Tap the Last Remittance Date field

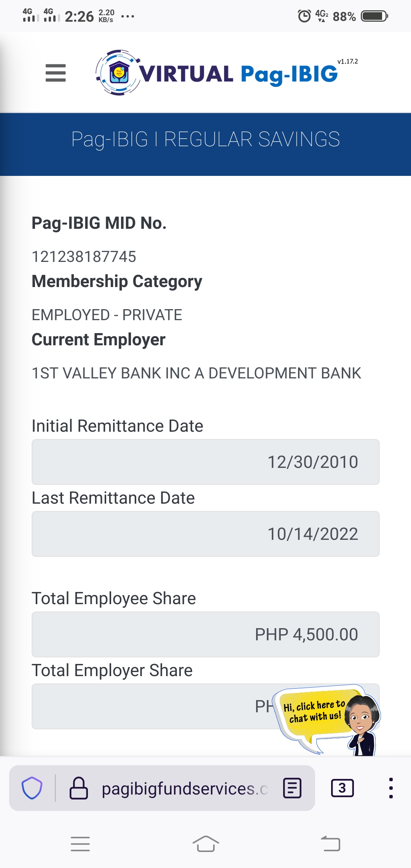[205, 534]
